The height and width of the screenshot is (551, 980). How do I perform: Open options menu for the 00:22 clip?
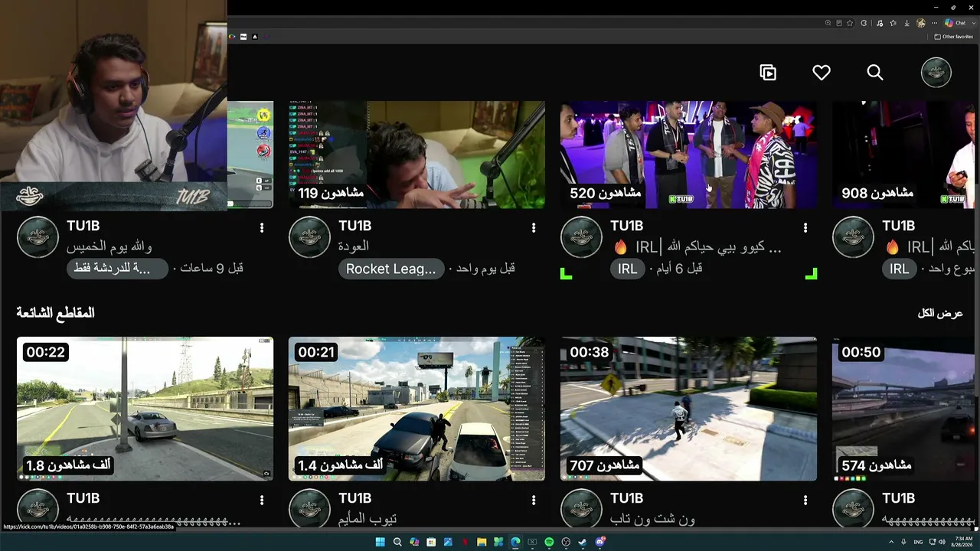tap(262, 500)
